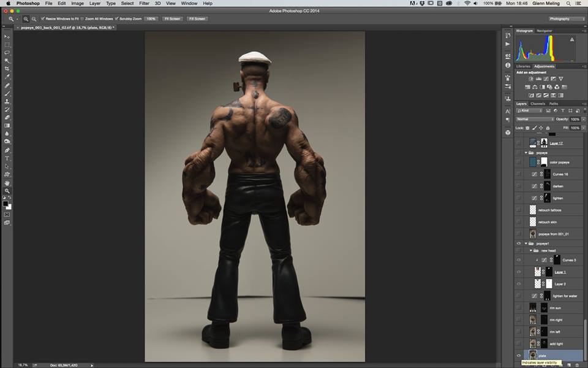Open the Normal blend mode dropdown
The height and width of the screenshot is (368, 588).
[535, 119]
